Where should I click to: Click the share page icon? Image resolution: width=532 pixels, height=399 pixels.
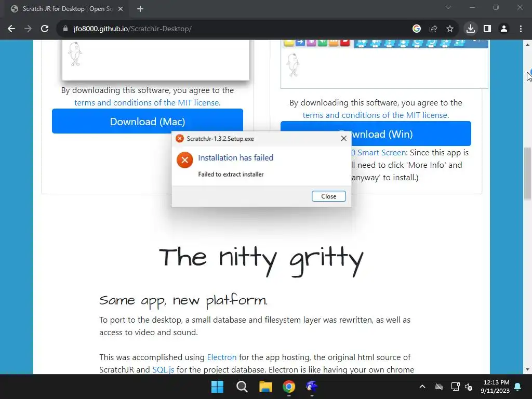pyautogui.click(x=433, y=29)
